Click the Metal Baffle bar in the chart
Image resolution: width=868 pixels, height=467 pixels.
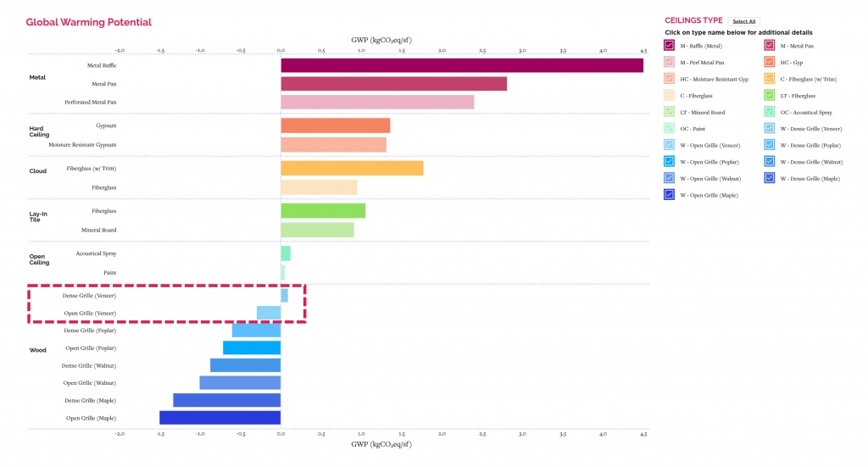point(461,65)
